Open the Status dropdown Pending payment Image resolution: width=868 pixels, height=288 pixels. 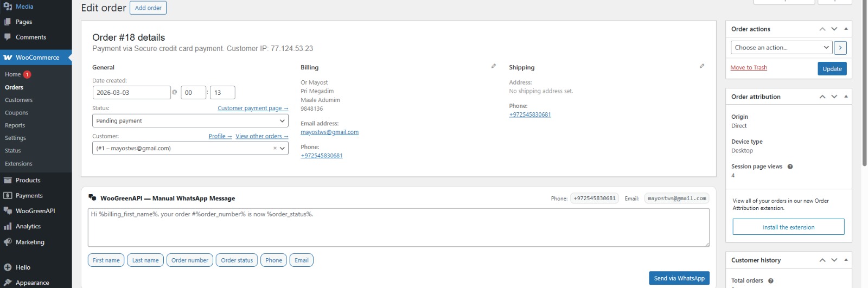(190, 121)
